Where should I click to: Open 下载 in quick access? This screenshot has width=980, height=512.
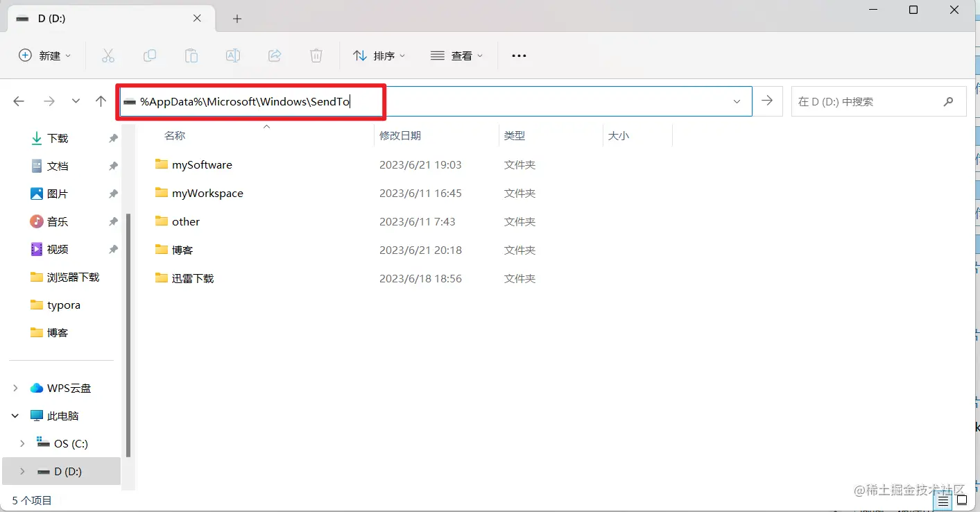(x=58, y=139)
